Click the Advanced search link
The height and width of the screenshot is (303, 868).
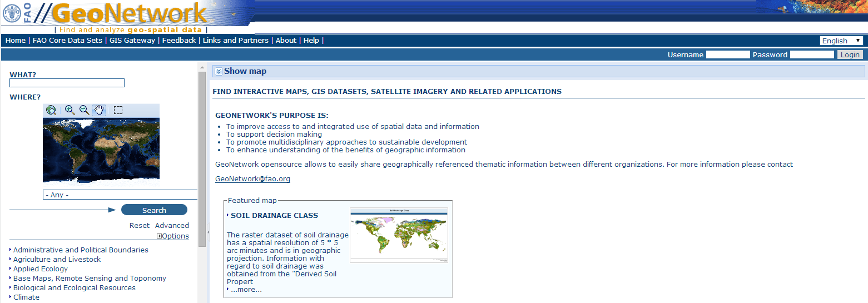pyautogui.click(x=172, y=226)
